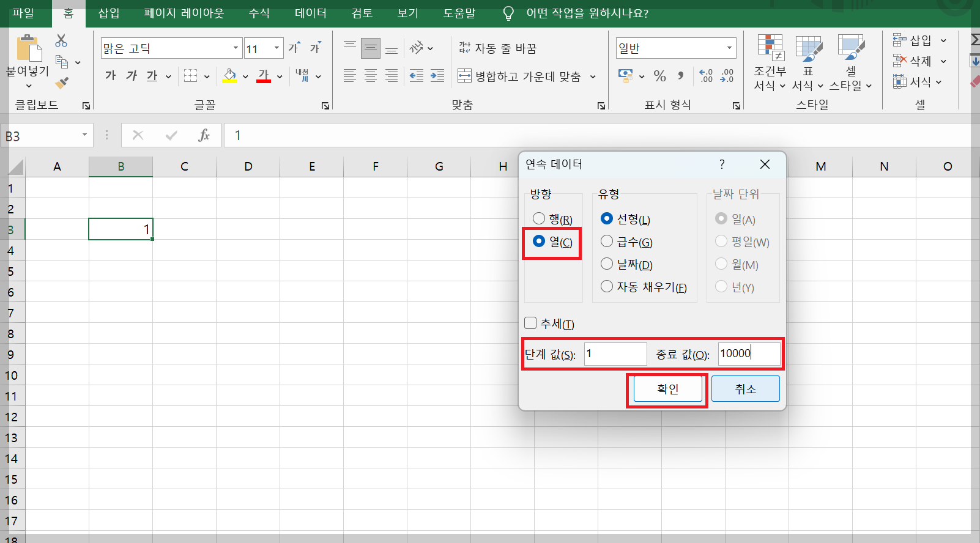Switch to the 삽입 ribbon tab
This screenshot has height=543, width=980.
109,13
